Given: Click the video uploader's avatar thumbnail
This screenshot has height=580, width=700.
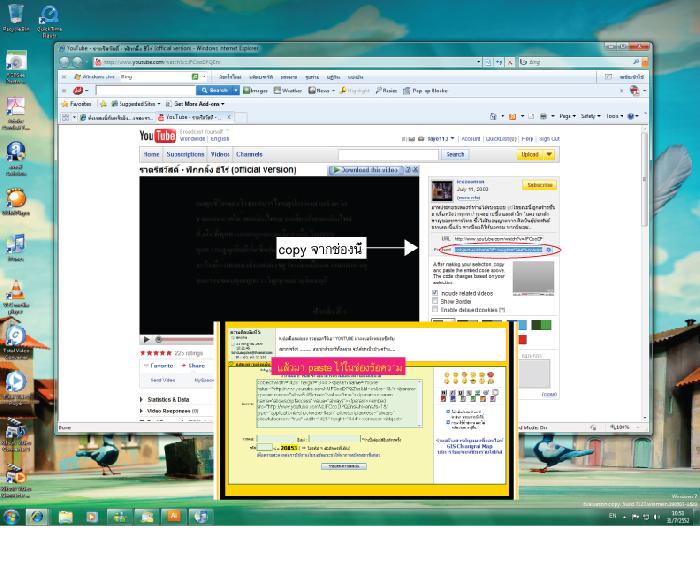Looking at the screenshot, I should point(442,190).
